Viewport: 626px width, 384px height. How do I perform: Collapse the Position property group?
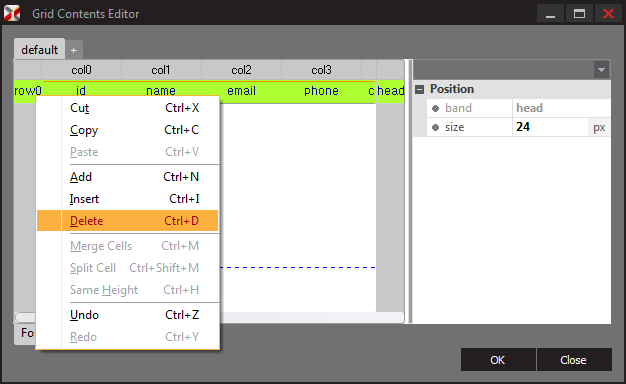tap(419, 89)
